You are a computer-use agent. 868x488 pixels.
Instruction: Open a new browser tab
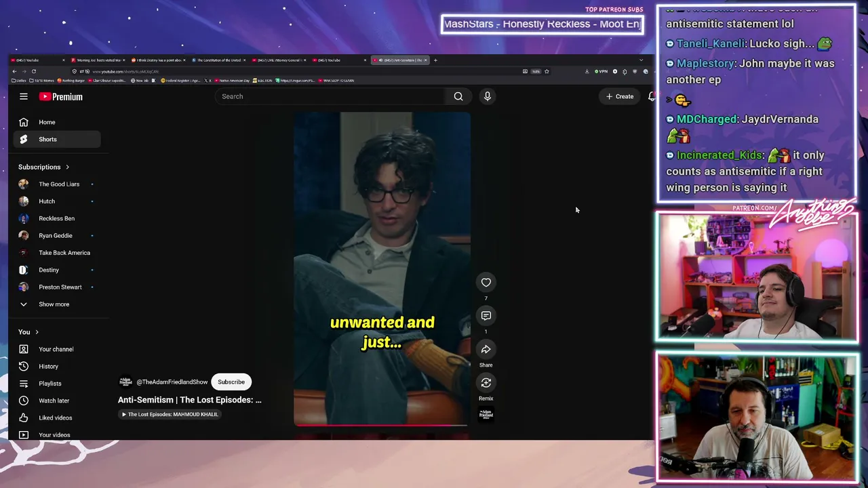point(435,60)
